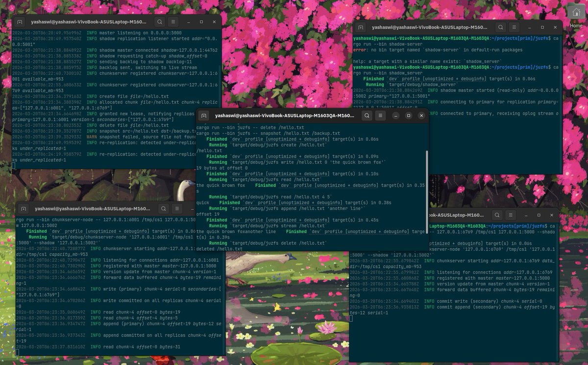Screen dimensions: 588x365
Task: Open hamburger menu in chunkserver 6769 terminal
Action: pos(511,215)
